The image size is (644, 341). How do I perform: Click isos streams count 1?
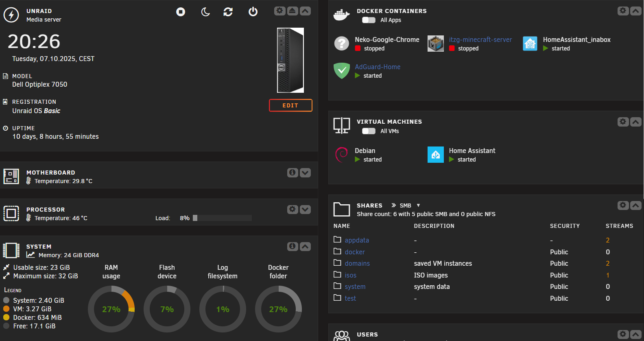pos(608,275)
